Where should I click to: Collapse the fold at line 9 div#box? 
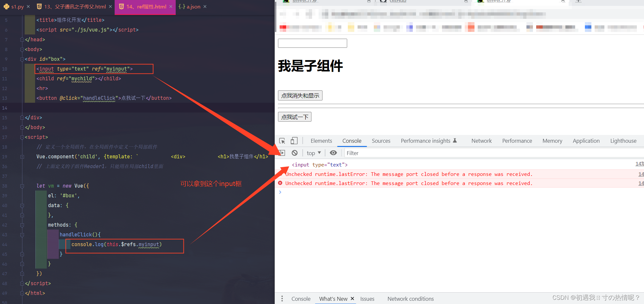tap(22, 59)
